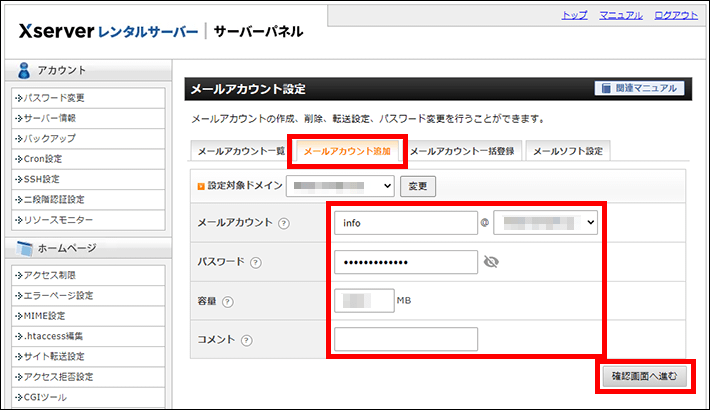Switch to メールアカウント一覧 tab
The width and height of the screenshot is (710, 410).
click(x=241, y=151)
